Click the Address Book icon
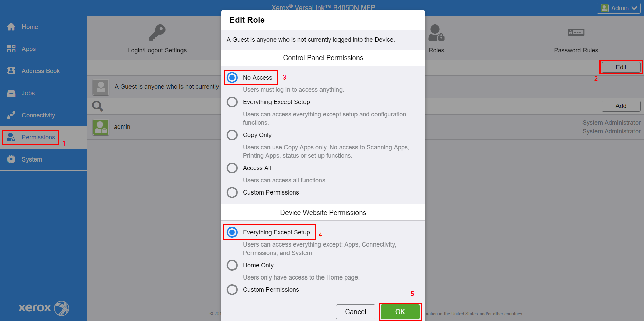This screenshot has height=321, width=644. [11, 71]
